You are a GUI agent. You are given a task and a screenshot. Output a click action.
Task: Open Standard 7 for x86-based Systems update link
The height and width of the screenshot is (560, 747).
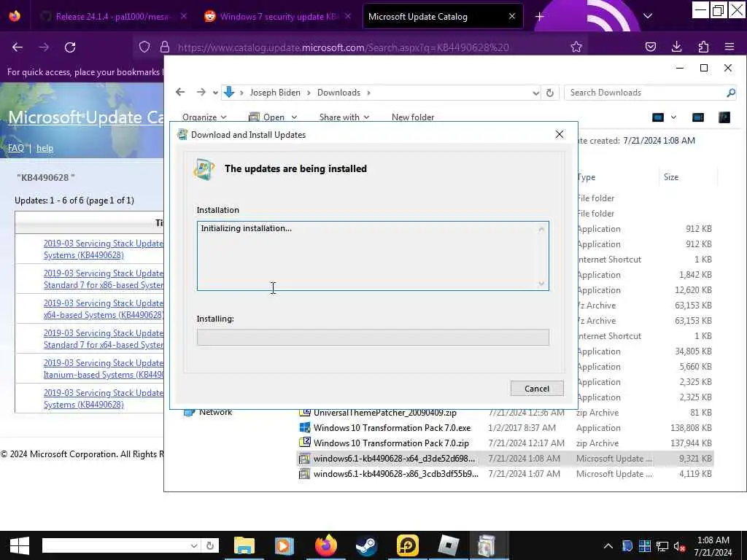[104, 279]
